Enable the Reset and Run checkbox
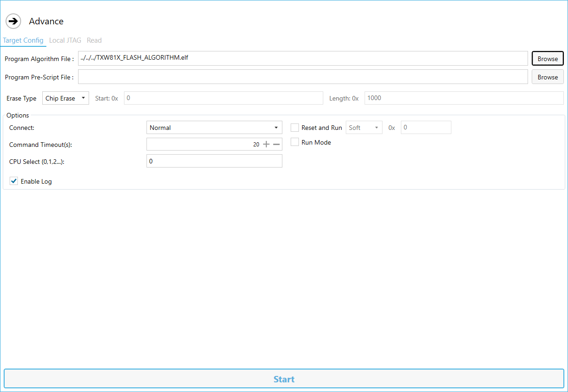The image size is (568, 392). click(x=295, y=128)
